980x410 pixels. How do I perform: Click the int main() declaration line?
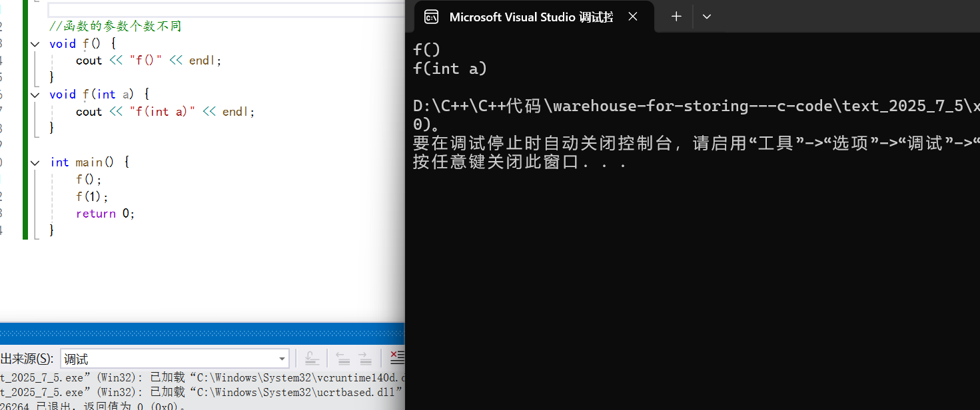click(90, 162)
